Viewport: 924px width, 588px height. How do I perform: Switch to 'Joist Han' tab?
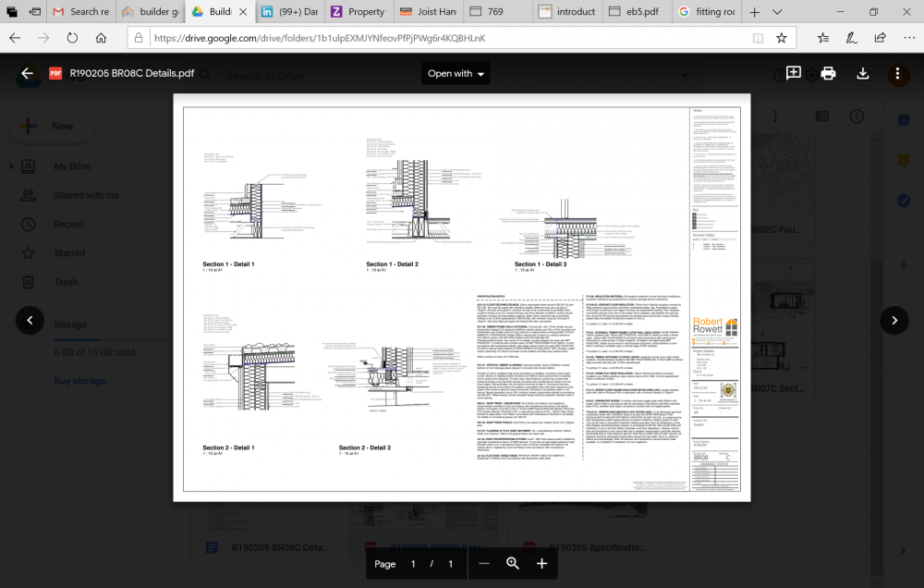(429, 12)
